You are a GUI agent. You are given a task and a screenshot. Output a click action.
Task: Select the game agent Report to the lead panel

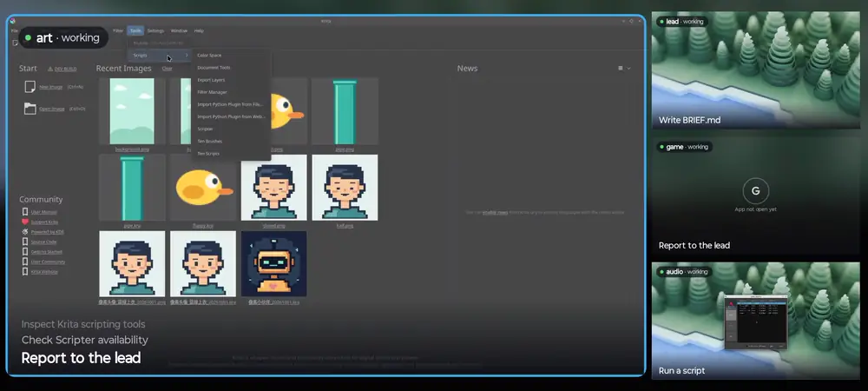(756, 195)
